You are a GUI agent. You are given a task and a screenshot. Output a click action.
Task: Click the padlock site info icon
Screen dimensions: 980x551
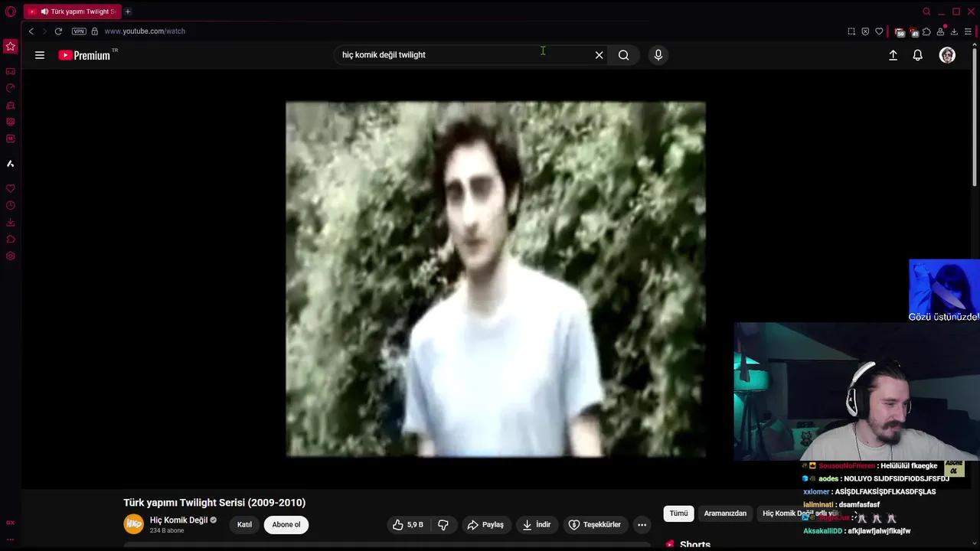point(95,31)
